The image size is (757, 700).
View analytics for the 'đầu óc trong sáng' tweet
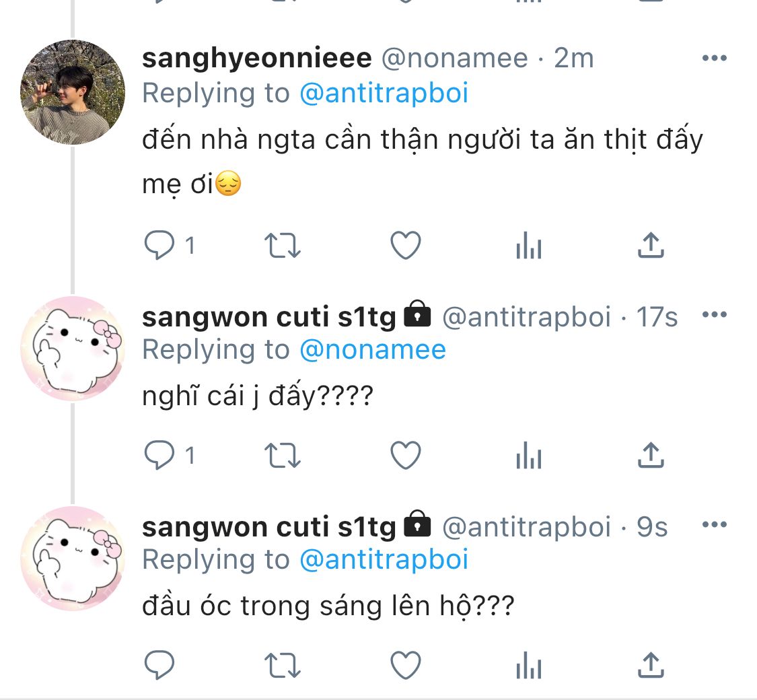click(529, 667)
